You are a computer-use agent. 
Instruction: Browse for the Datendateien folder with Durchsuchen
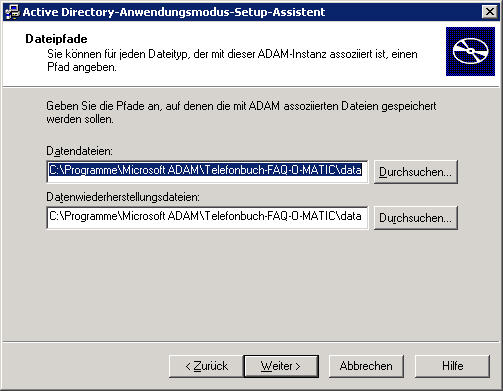click(416, 172)
